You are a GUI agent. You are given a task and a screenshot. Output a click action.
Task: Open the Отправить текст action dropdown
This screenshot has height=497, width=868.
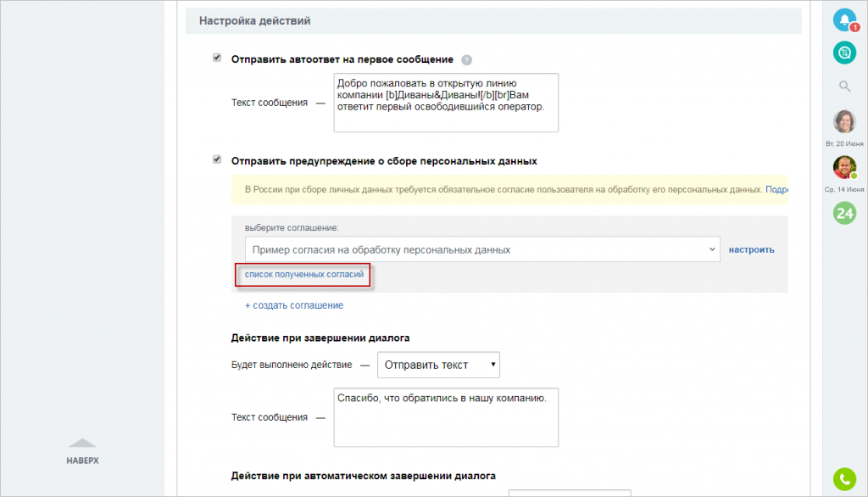tap(438, 365)
